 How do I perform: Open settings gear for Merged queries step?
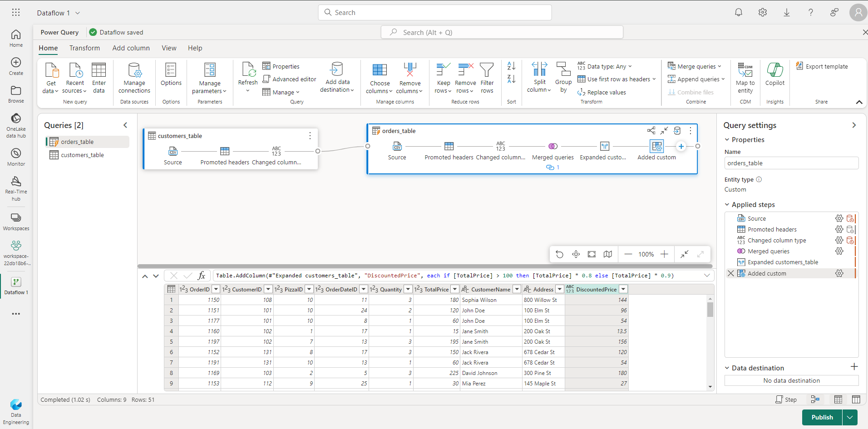click(839, 251)
